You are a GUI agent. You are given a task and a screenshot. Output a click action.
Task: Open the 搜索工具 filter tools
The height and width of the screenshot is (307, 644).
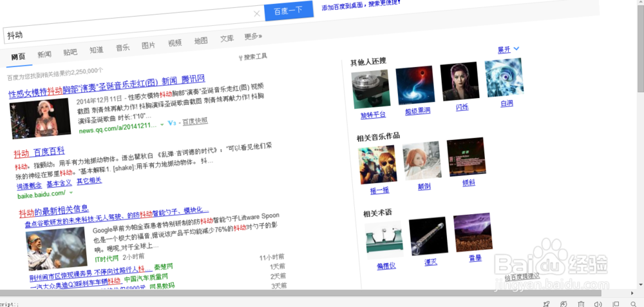[x=252, y=57]
